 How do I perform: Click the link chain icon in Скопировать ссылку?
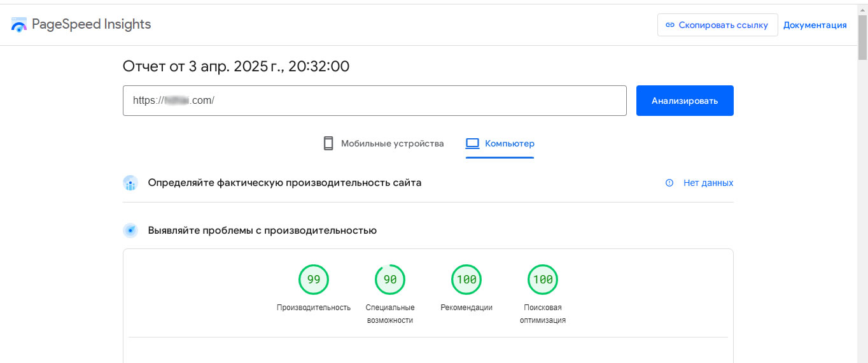(x=669, y=25)
